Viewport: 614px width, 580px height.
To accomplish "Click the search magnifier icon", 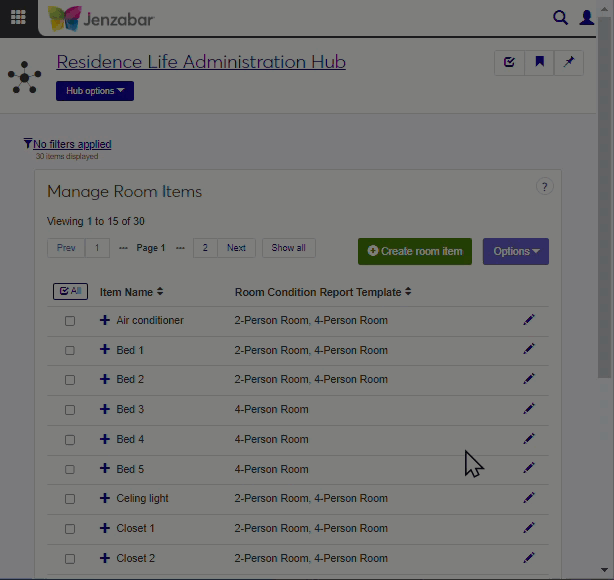I will (x=560, y=18).
